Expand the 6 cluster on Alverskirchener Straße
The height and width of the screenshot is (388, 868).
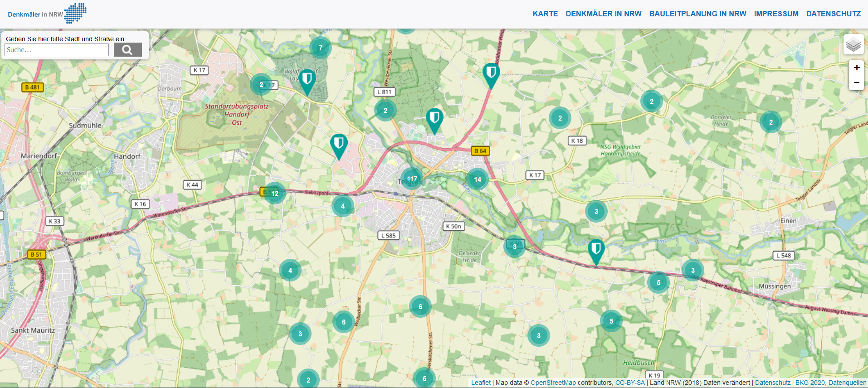(420, 307)
